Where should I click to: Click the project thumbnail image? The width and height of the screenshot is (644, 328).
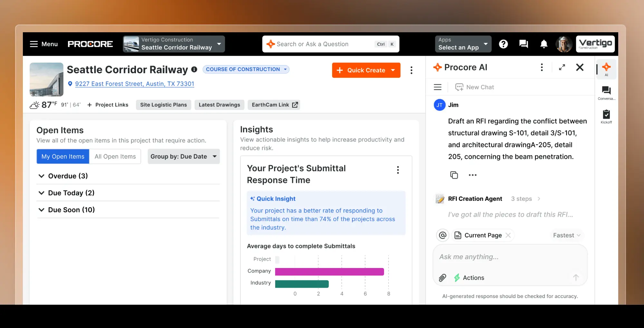(x=46, y=79)
